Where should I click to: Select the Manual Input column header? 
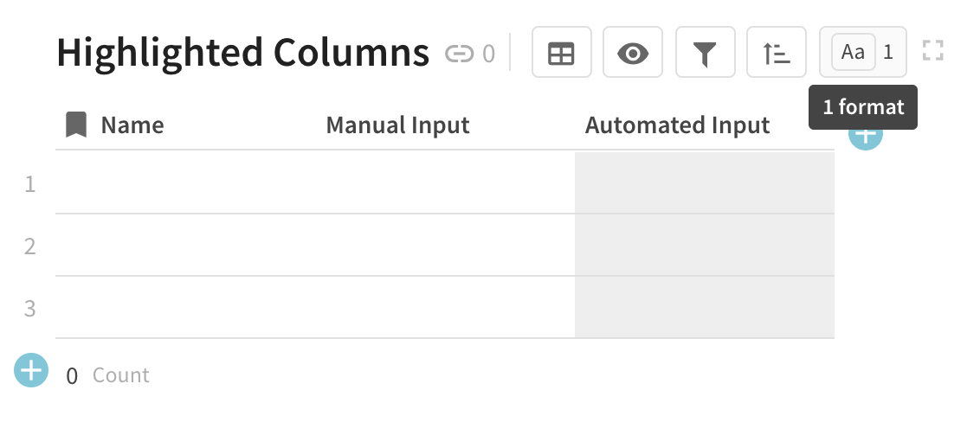[397, 125]
